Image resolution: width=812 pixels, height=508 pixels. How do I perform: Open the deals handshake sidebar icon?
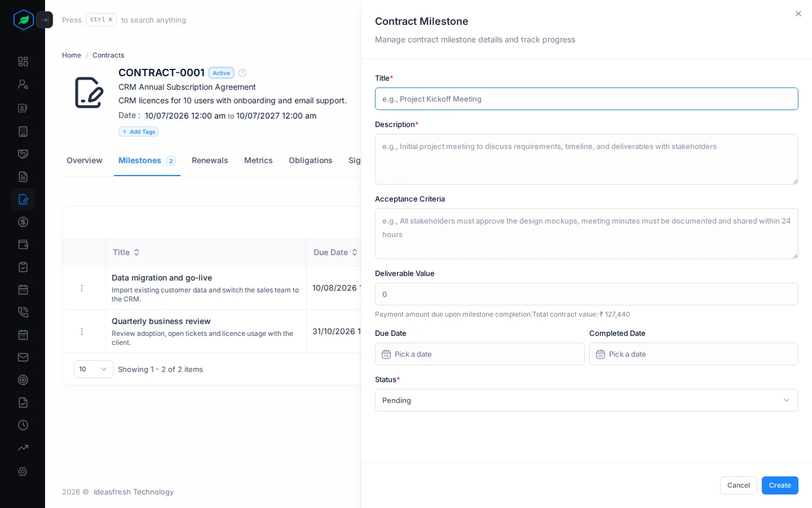[23, 154]
